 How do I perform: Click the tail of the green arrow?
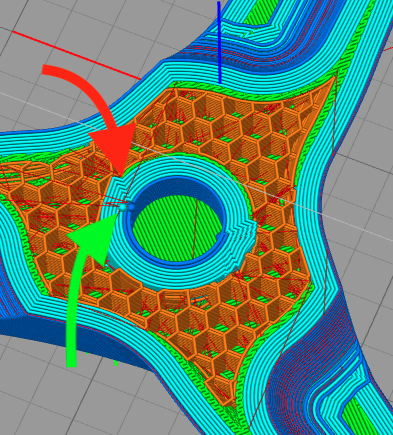pyautogui.click(x=71, y=350)
